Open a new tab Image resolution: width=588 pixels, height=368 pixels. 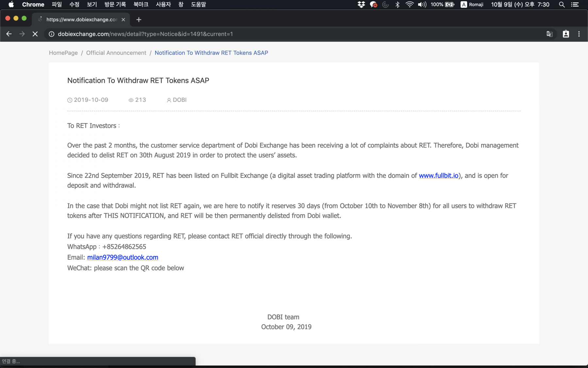(139, 20)
